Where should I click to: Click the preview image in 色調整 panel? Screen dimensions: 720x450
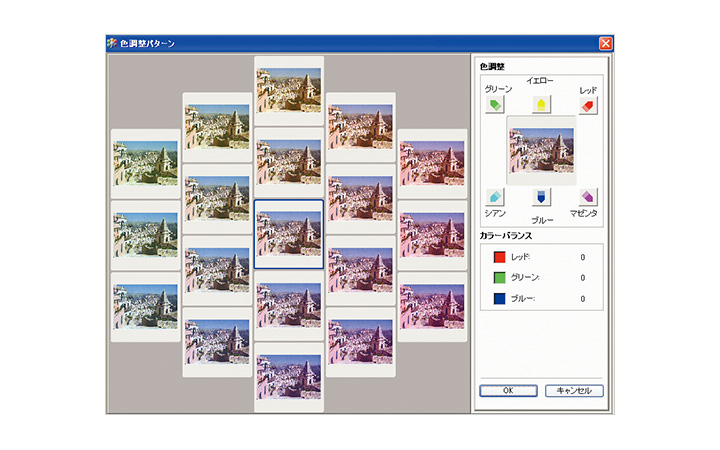(541, 150)
